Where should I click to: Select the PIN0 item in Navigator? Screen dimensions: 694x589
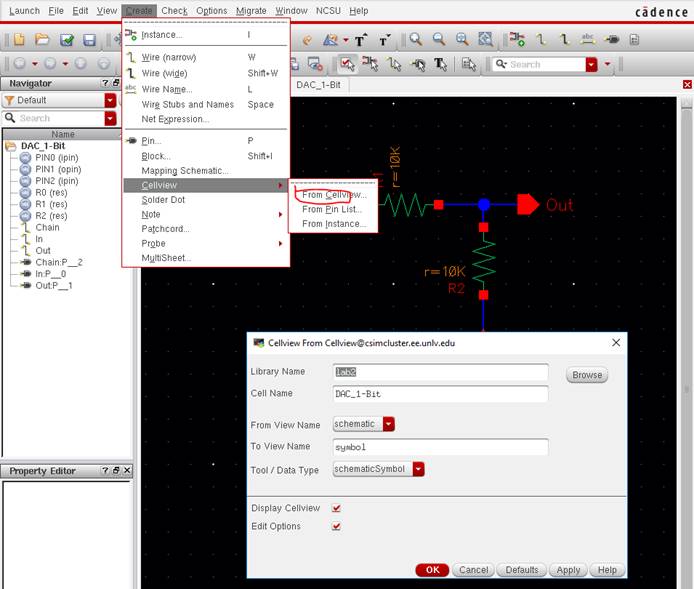pos(45,158)
